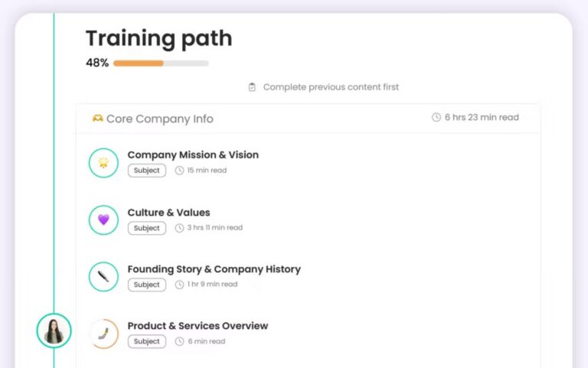Click the Subject tag under Company Mission & Vision

[147, 171]
